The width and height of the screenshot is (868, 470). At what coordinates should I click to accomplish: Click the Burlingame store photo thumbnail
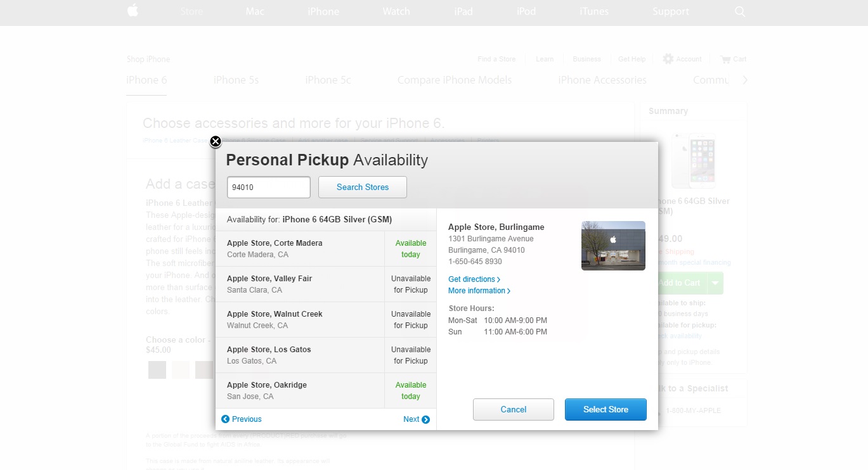point(613,246)
